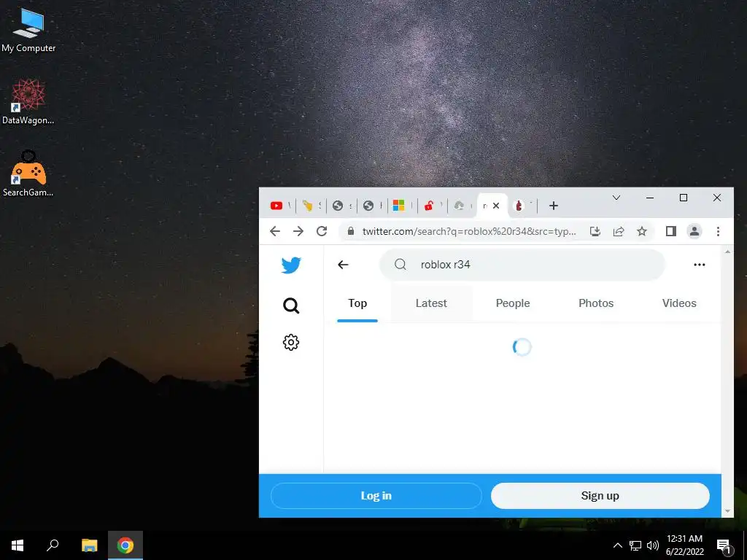Share this page icon in address bar
This screenshot has height=560, width=747.
coord(619,231)
